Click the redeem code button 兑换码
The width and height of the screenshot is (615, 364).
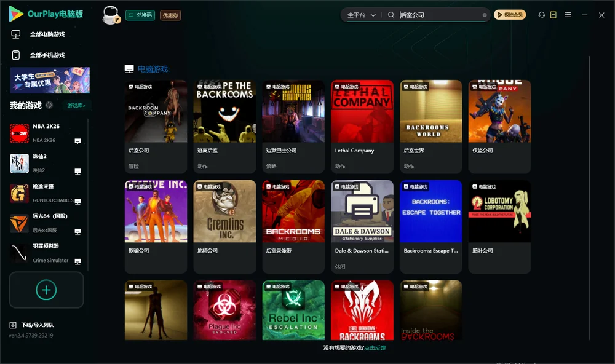[140, 15]
